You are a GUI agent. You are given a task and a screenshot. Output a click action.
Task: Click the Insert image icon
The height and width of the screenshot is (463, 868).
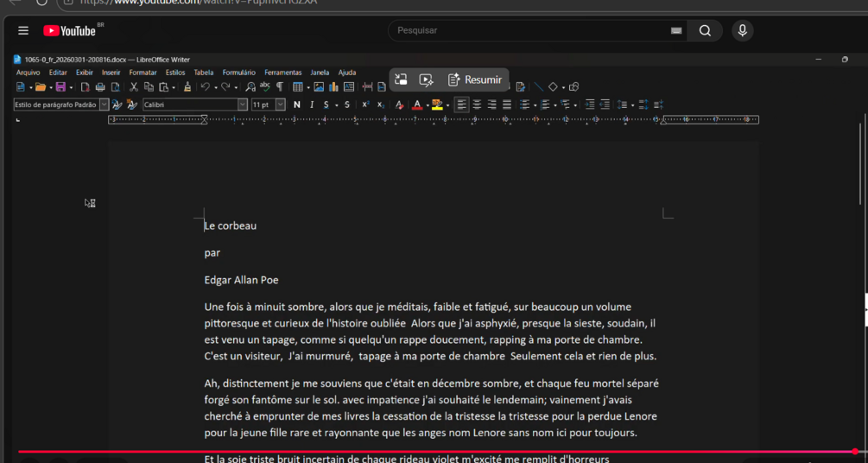319,87
